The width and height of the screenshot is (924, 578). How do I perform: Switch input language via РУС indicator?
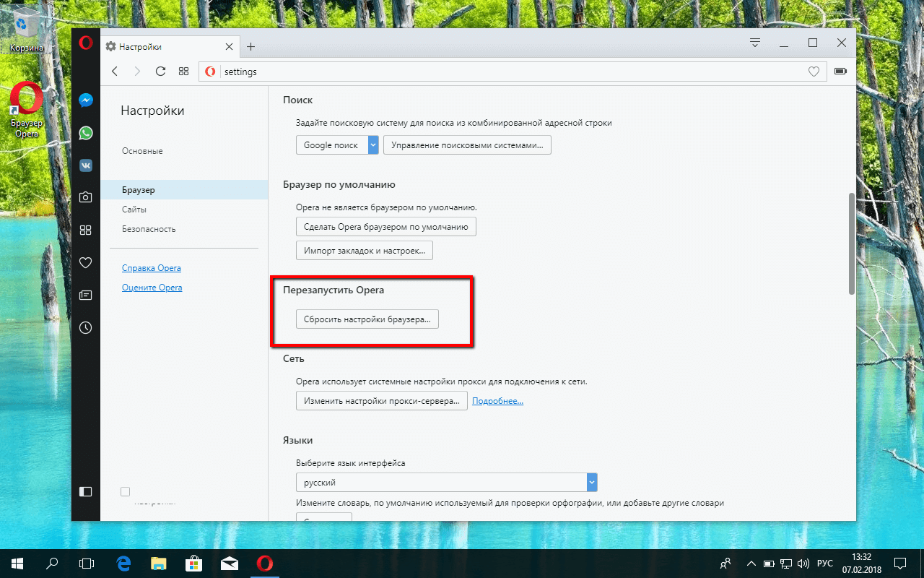tap(825, 563)
